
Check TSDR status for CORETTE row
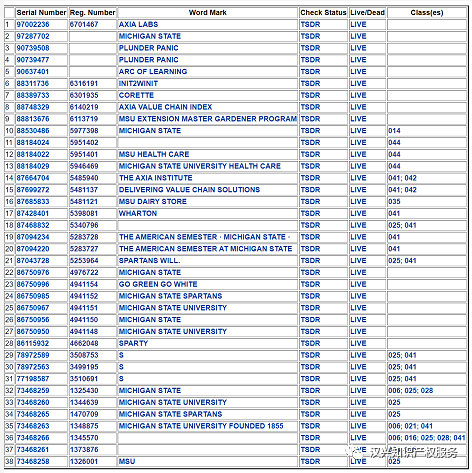click(310, 95)
